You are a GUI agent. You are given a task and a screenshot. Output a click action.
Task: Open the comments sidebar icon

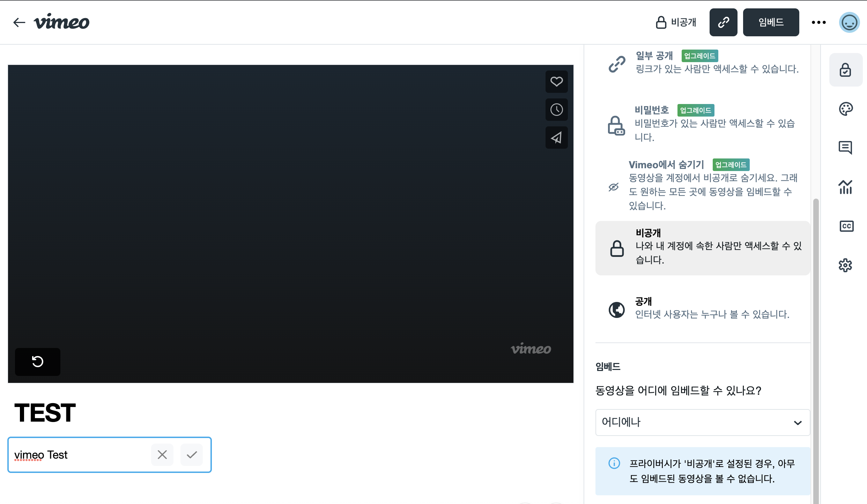[845, 148]
